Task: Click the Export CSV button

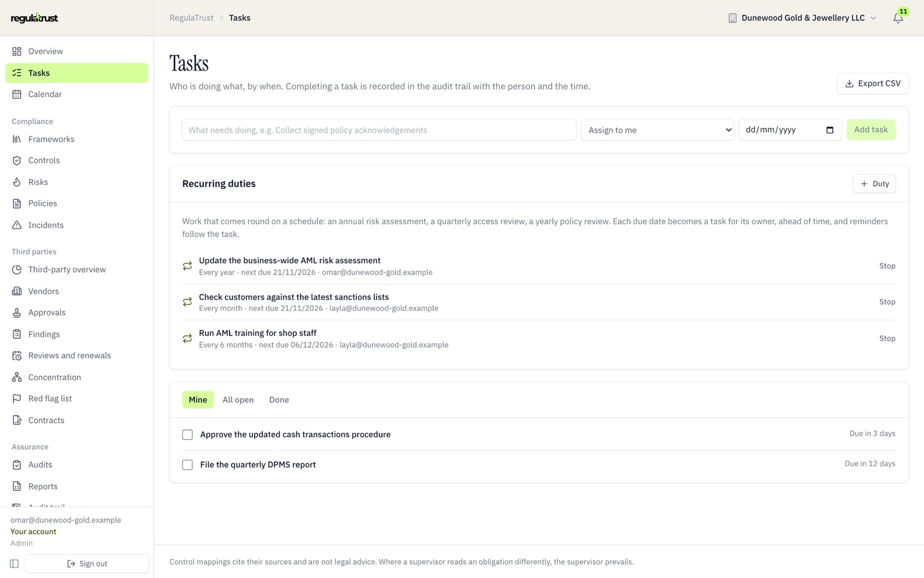Action: pyautogui.click(x=873, y=83)
